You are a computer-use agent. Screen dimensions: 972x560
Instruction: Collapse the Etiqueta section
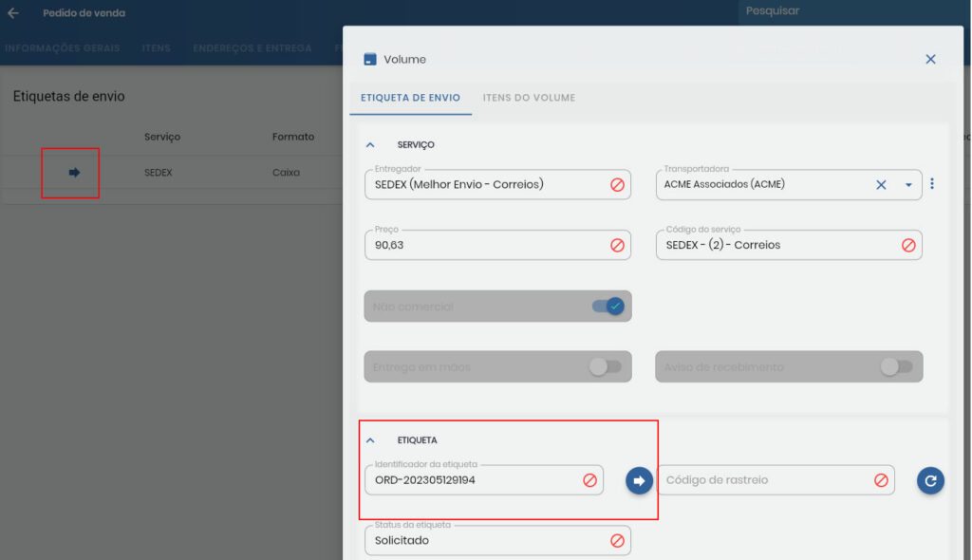point(370,440)
